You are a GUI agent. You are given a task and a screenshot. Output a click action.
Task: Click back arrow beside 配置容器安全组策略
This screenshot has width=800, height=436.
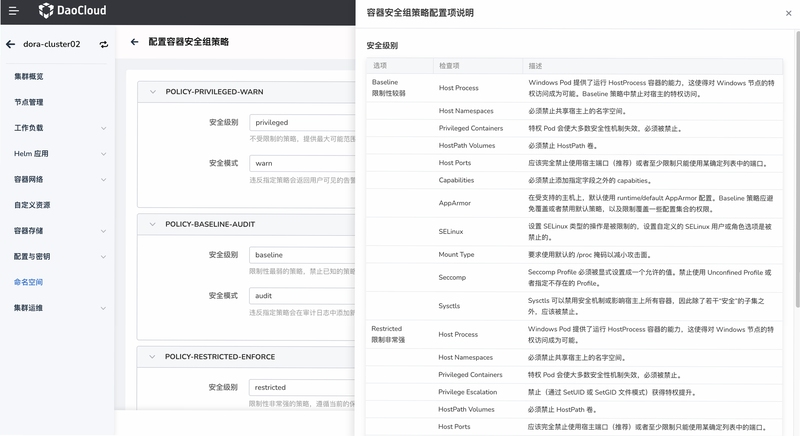click(x=134, y=42)
